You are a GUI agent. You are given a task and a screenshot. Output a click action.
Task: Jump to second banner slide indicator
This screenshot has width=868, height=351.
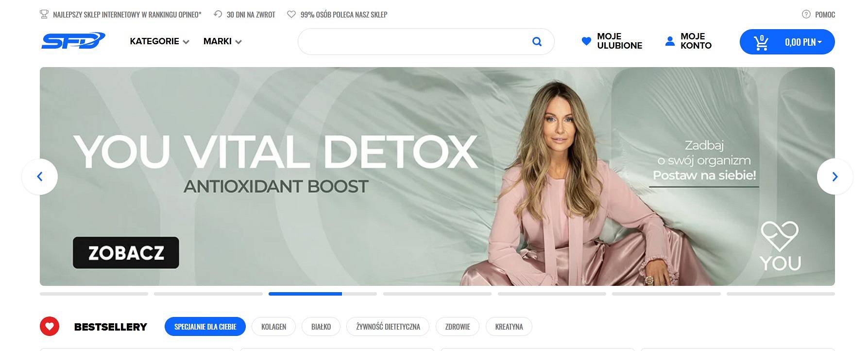coord(208,294)
